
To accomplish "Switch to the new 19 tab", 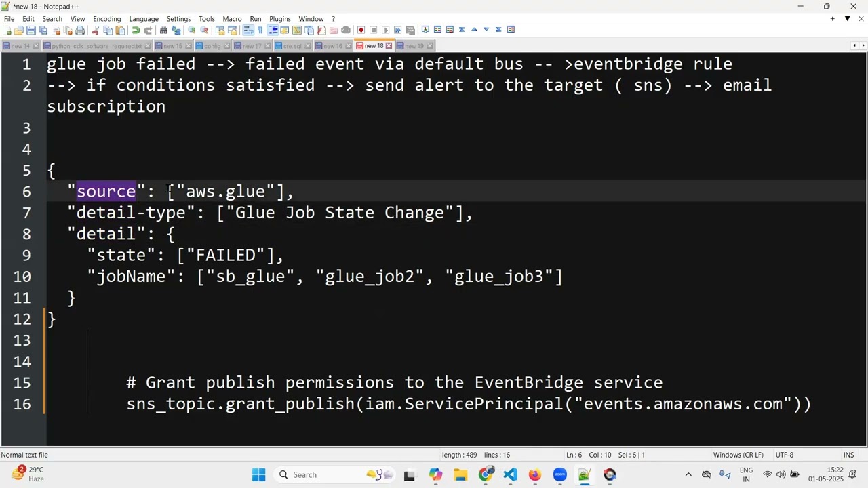I will tap(414, 46).
